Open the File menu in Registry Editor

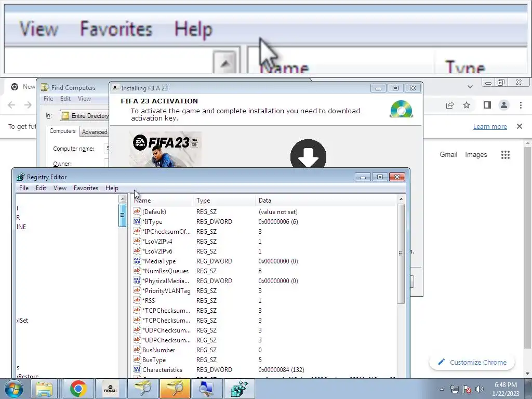pos(24,188)
